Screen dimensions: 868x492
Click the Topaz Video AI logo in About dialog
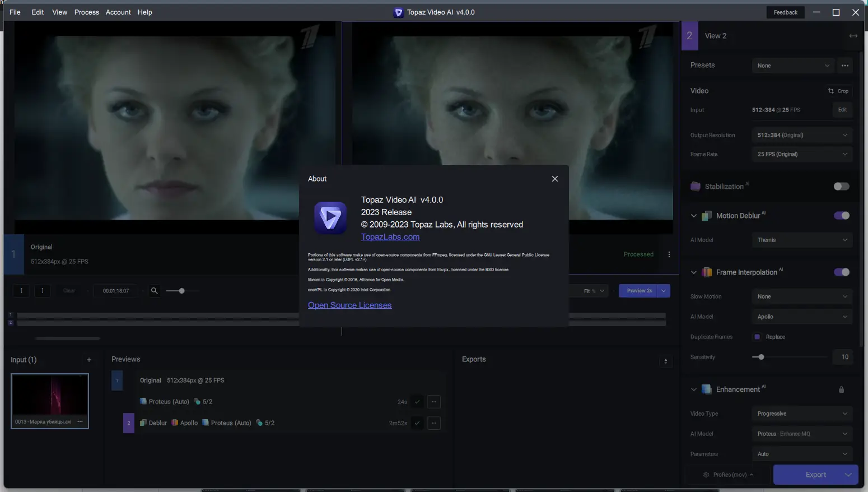(x=330, y=218)
